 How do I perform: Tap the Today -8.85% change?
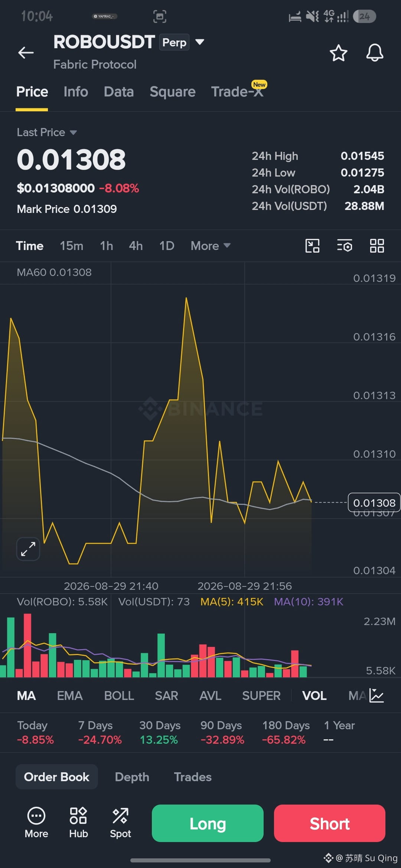[35, 732]
